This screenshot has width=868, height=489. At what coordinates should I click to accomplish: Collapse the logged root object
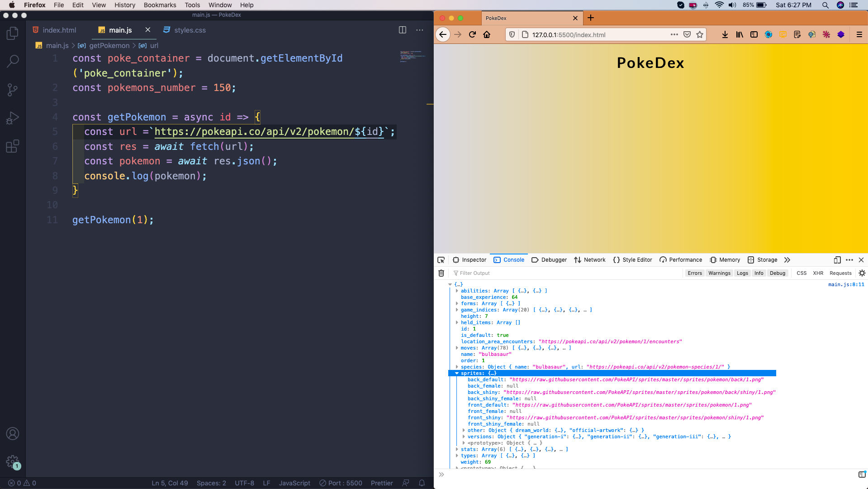point(450,284)
